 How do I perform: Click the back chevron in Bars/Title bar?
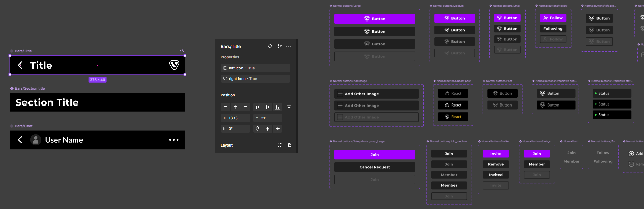[20, 65]
